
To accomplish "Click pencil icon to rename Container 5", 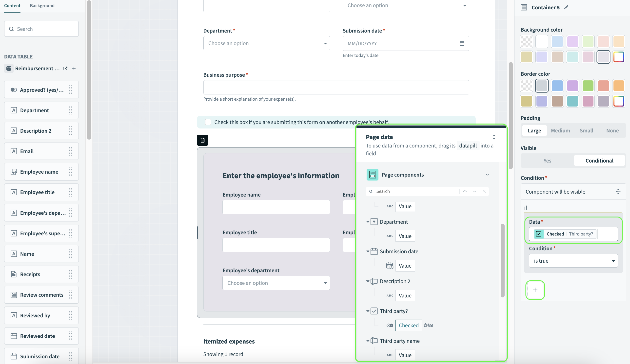I will coord(566,7).
